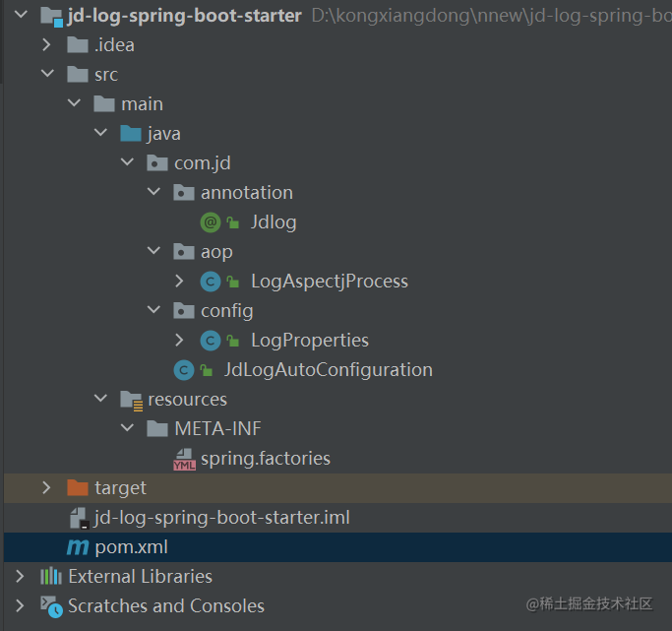Select the com.jd package
This screenshot has height=631, width=672.
click(202, 163)
